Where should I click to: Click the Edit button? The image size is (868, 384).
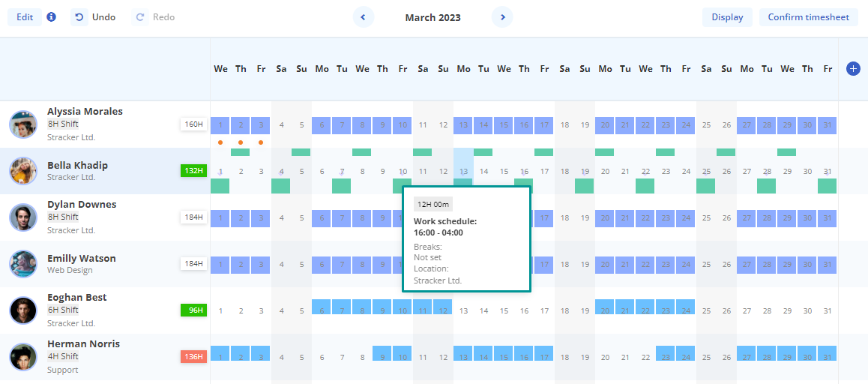coord(25,17)
